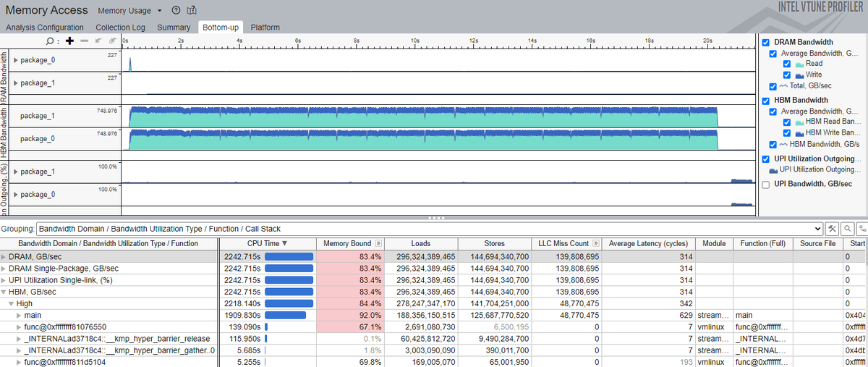
Task: Switch to Analysis Configuration tab
Action: (x=45, y=28)
